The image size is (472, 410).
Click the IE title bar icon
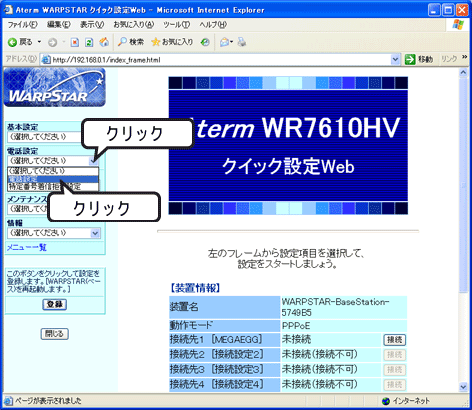[7, 10]
